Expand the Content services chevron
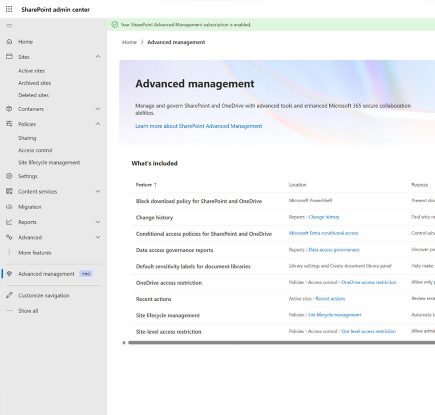 tap(98, 191)
